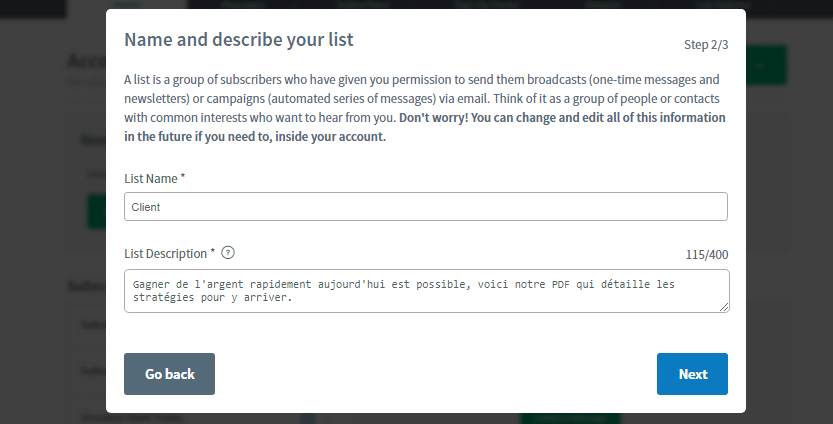Click inside the List Description textarea
The height and width of the screenshot is (424, 833).
pos(427,291)
